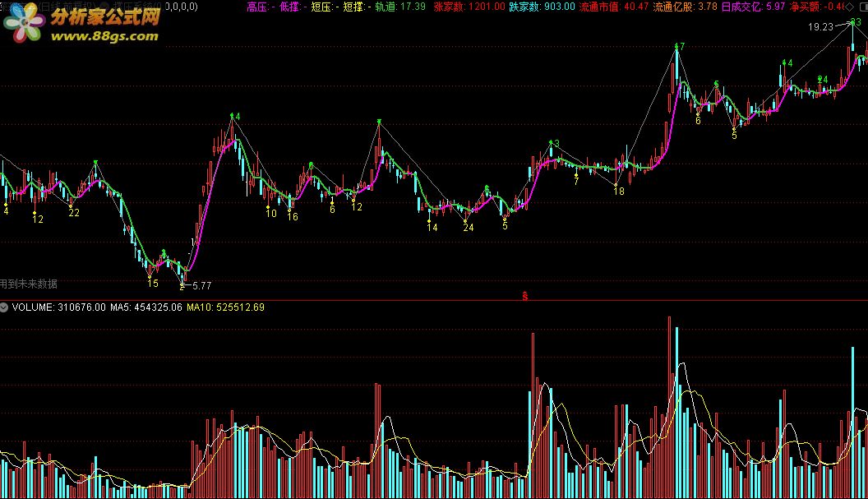Click the yellow 10 trough marker
This screenshot has height=499, width=868.
pyautogui.click(x=271, y=213)
